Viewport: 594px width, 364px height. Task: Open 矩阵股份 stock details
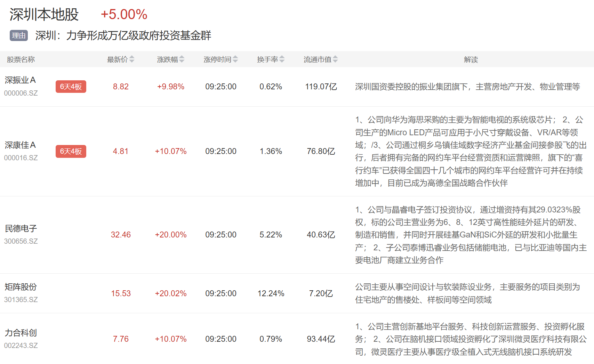tap(21, 287)
